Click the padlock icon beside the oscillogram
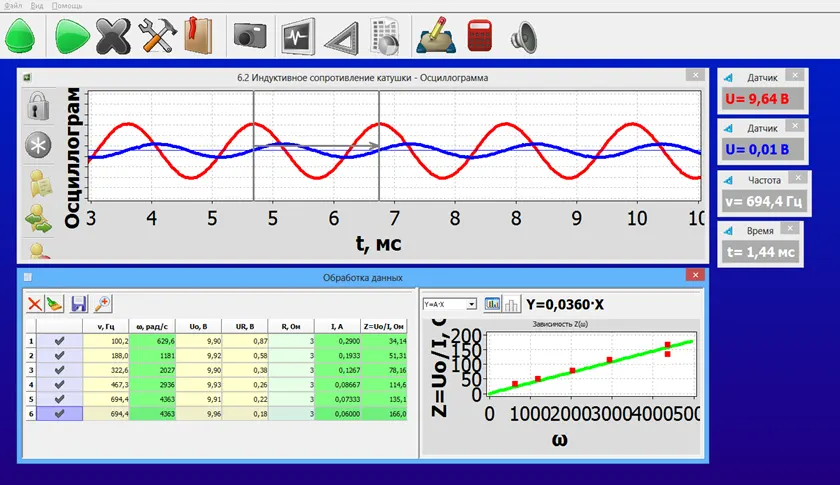 point(38,106)
